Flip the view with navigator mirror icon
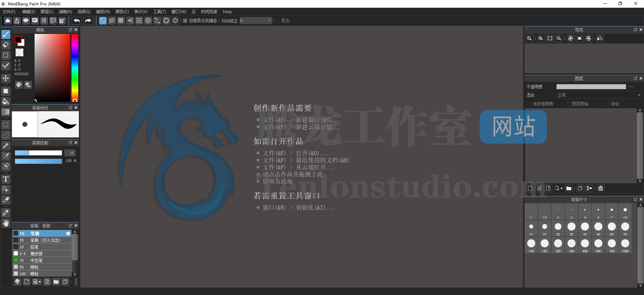644x295 pixels. point(600,38)
